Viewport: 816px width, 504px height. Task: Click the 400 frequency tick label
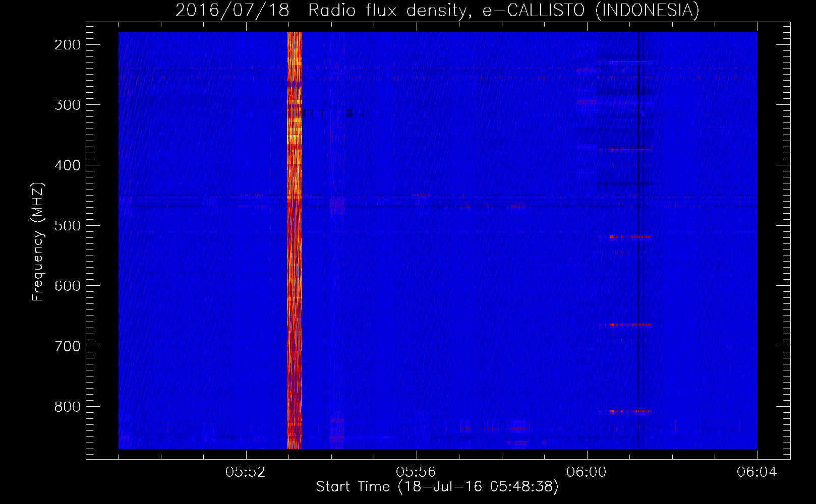(x=68, y=165)
